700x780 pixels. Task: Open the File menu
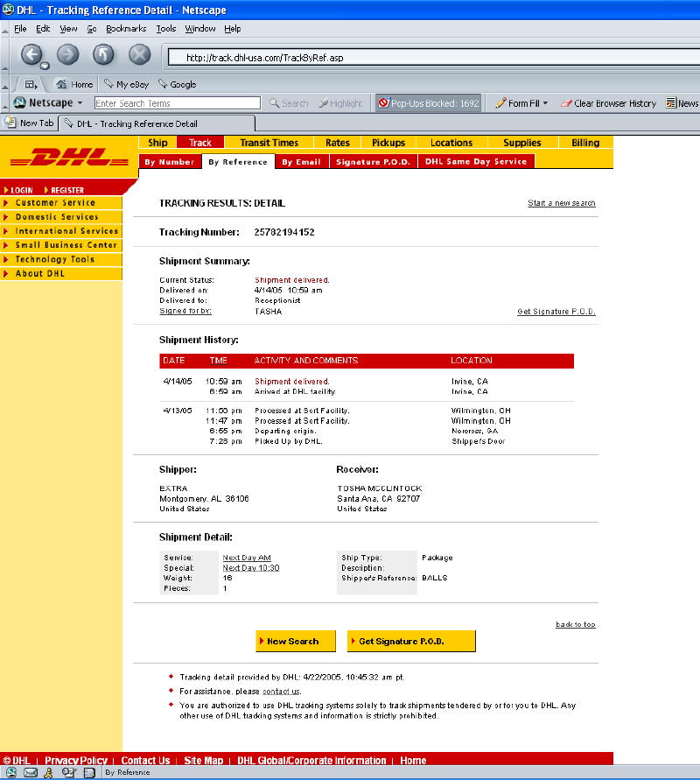point(20,29)
